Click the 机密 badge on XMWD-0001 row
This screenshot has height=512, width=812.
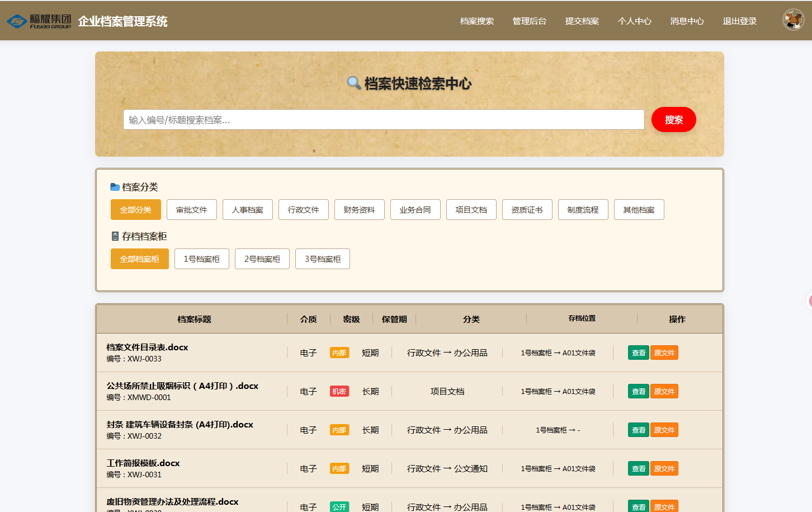coord(339,392)
